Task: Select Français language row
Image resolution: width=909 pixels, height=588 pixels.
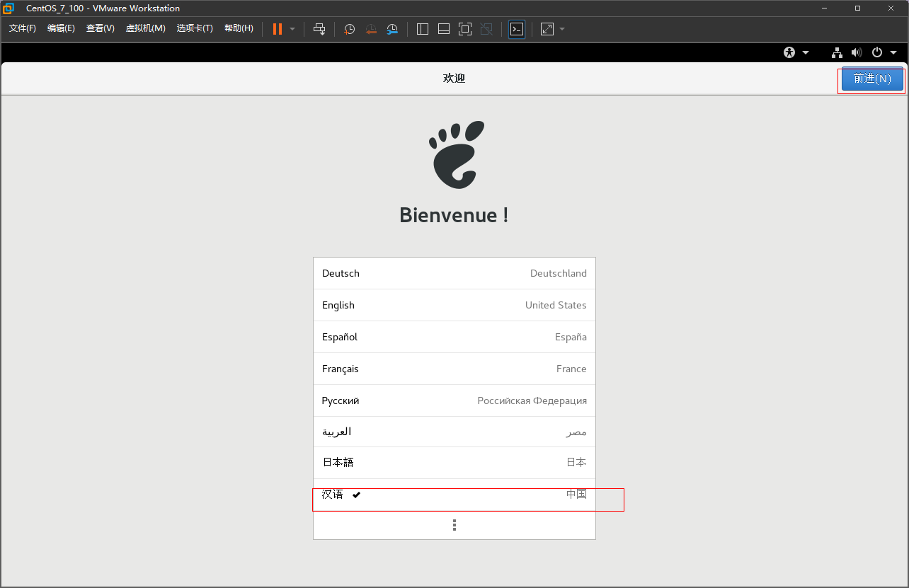Action: click(455, 369)
